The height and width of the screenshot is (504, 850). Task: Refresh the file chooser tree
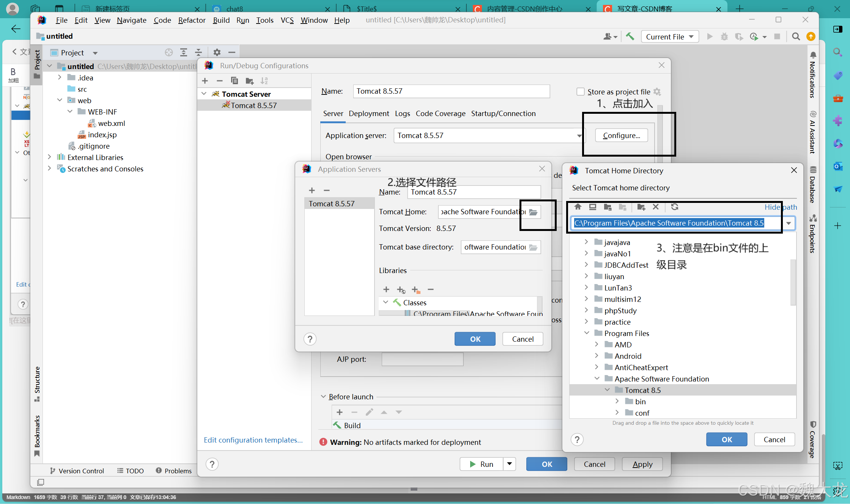pyautogui.click(x=675, y=207)
